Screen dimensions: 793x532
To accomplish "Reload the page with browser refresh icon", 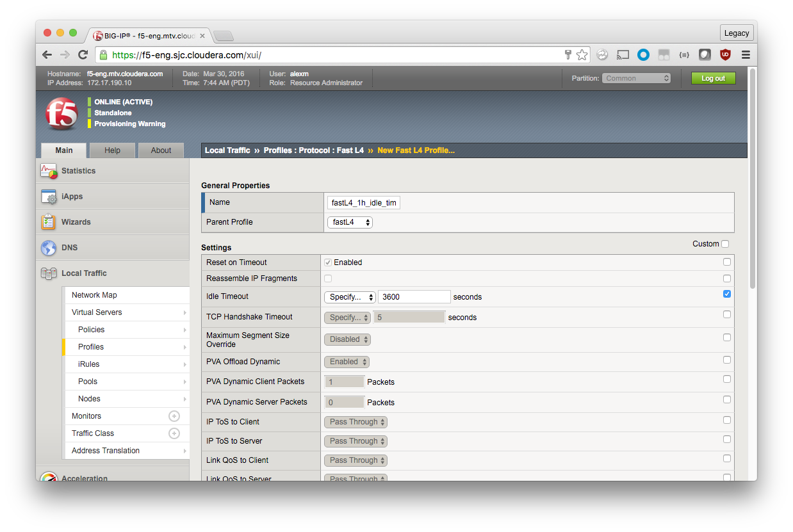I will point(83,55).
